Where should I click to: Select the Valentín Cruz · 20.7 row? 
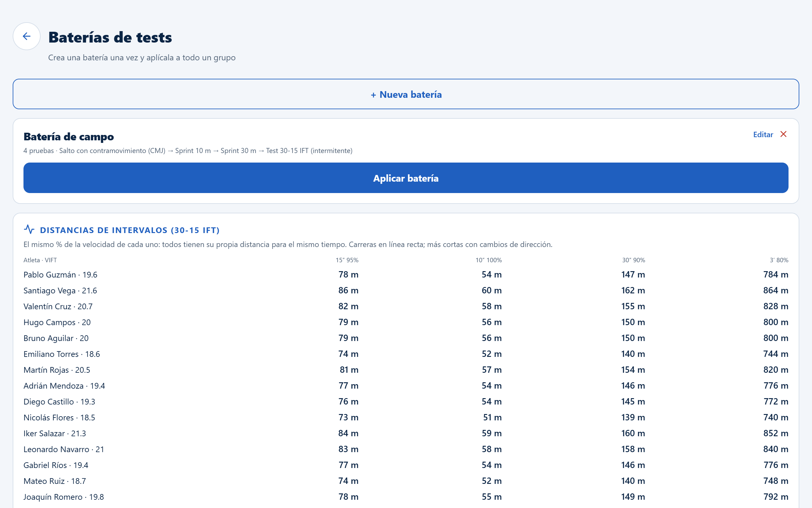[406, 306]
